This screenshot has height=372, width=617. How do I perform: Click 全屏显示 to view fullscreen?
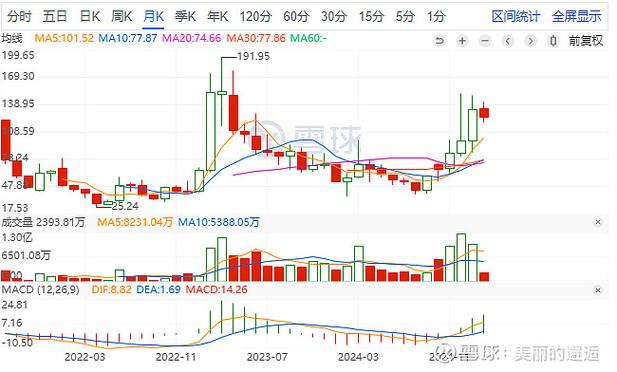pyautogui.click(x=576, y=16)
